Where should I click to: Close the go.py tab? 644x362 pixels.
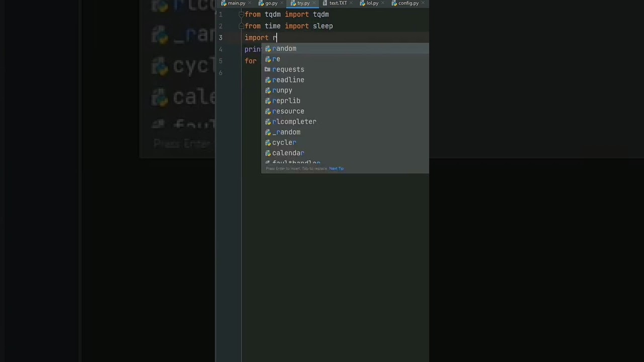[281, 3]
